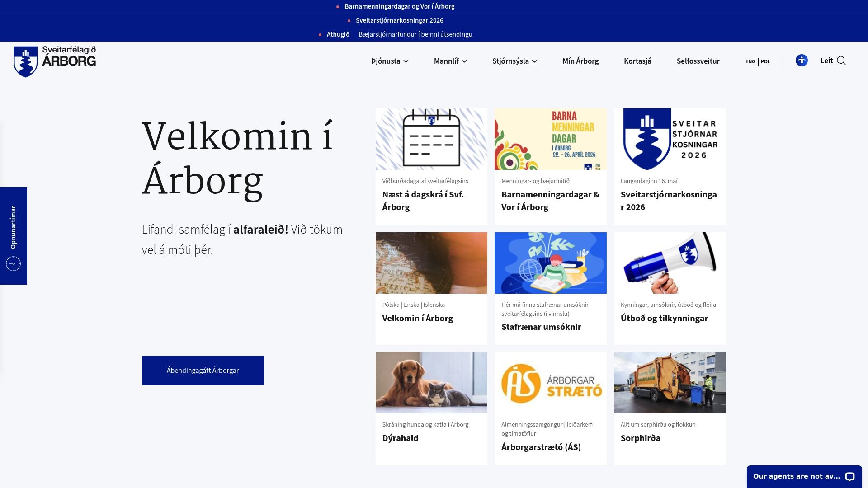Click the search magnifier icon

coord(842,60)
